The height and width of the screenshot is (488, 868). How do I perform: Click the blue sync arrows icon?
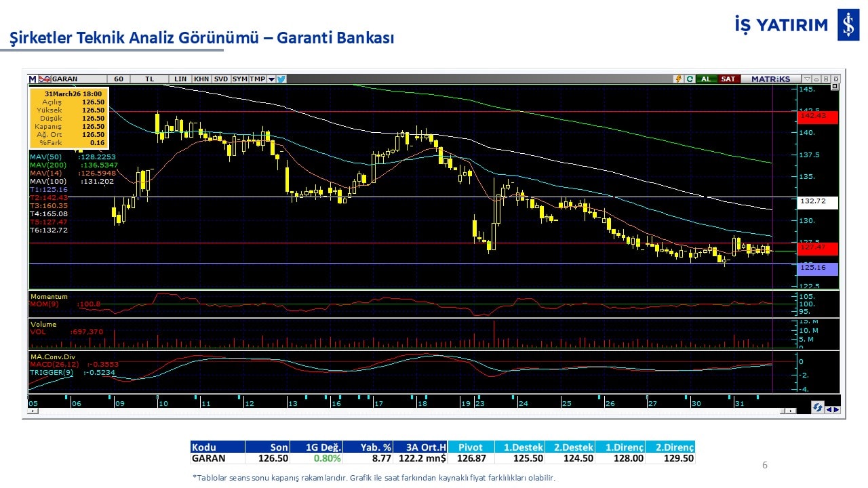[818, 408]
